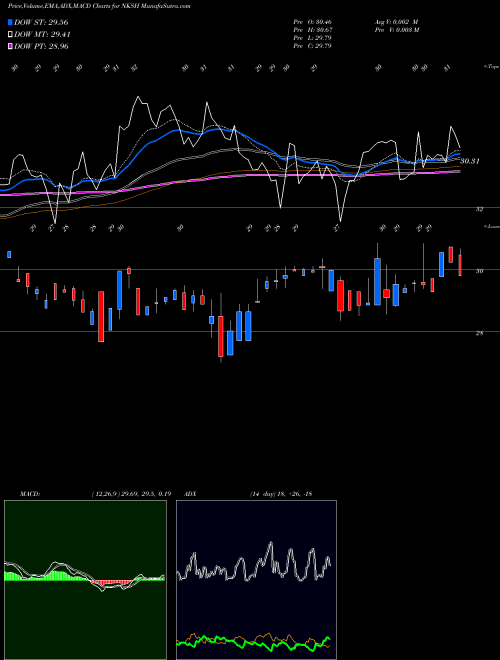The image size is (500, 660).
Task: Click the 32 axis label on the orange line
Action: 479,209
